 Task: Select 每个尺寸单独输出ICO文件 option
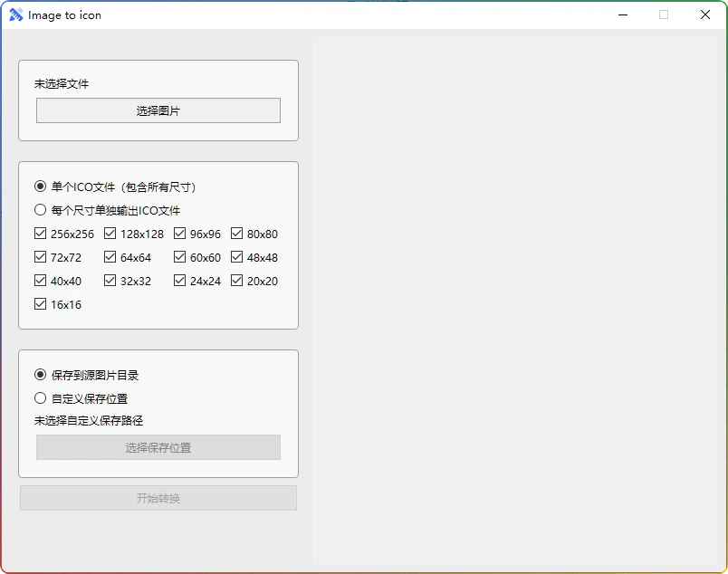(x=40, y=209)
